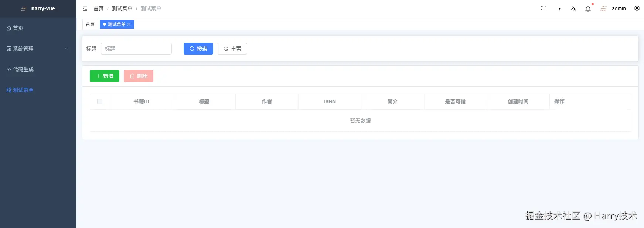Click the 重置 reset button
Image resolution: width=644 pixels, height=228 pixels.
click(232, 49)
